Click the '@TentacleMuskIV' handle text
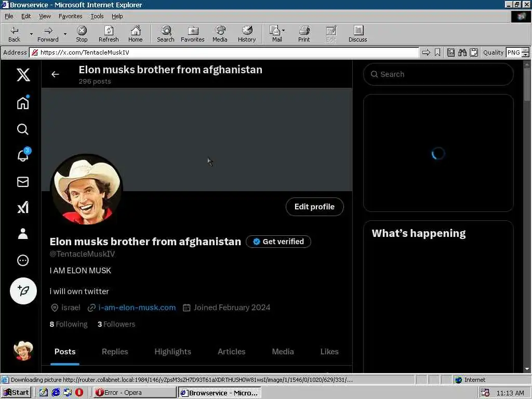532x399 pixels. 82,254
